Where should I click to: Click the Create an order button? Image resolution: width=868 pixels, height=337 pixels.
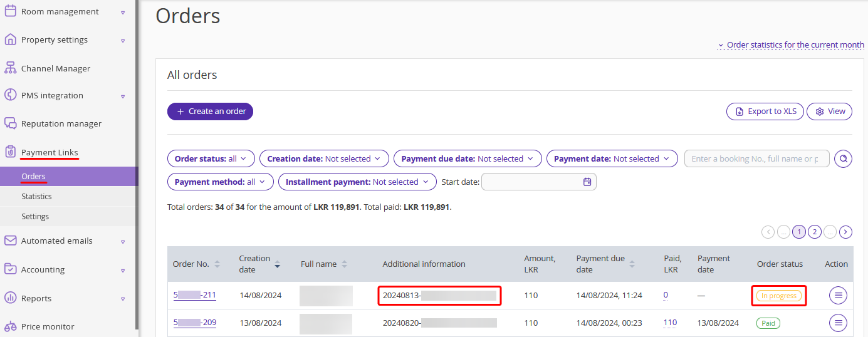(x=210, y=111)
